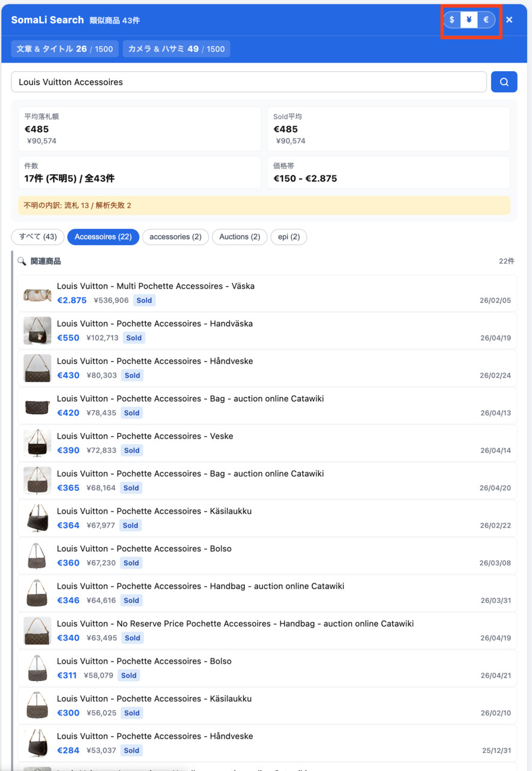Click the Sold badge on the €2.875 listing
The height and width of the screenshot is (771, 532).
(144, 301)
